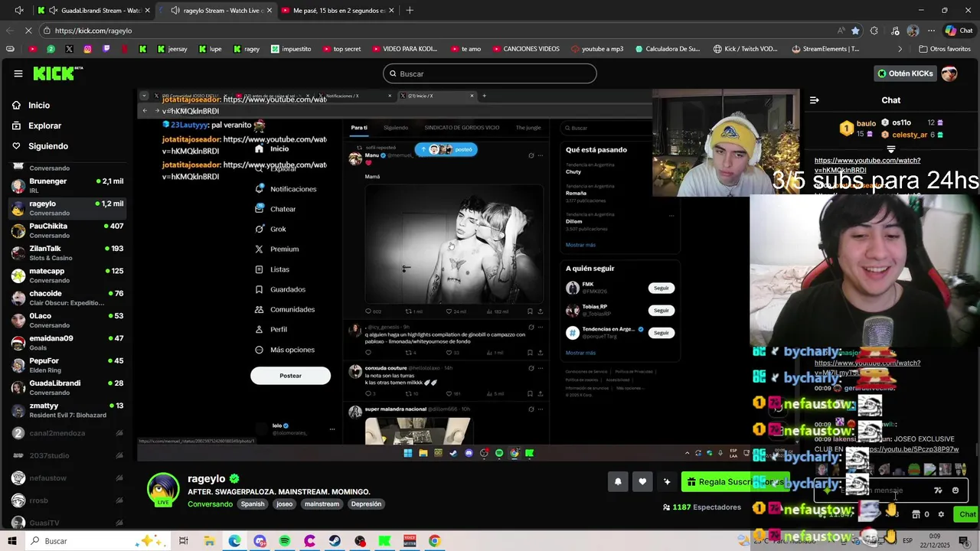Open the Copilot Chat button

[x=959, y=31]
